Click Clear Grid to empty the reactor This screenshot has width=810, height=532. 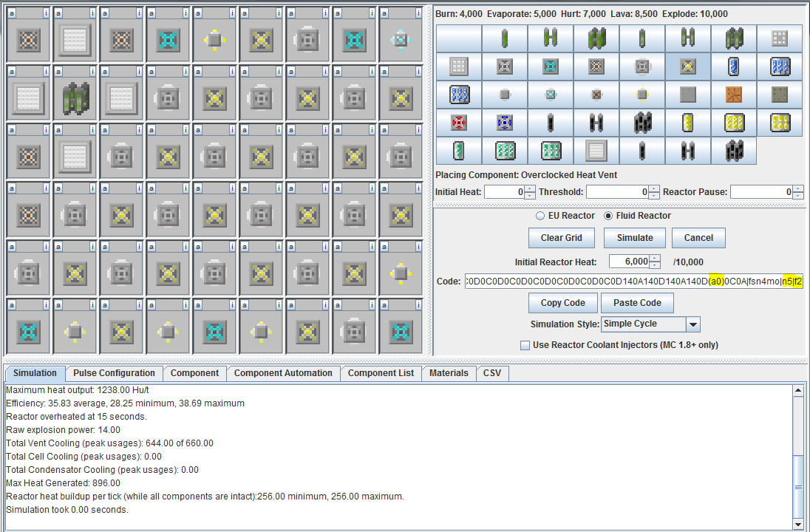click(x=561, y=237)
